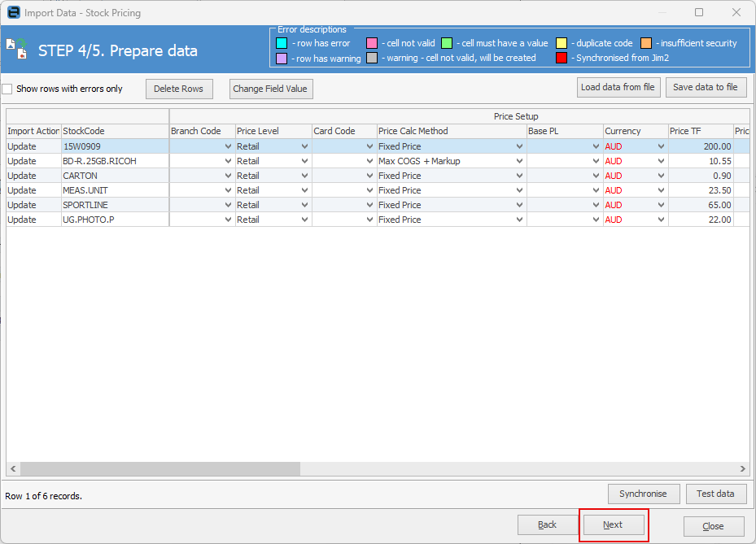Screen dimensions: 756x544
Task: Click Change Field Value button
Action: pyautogui.click(x=270, y=89)
